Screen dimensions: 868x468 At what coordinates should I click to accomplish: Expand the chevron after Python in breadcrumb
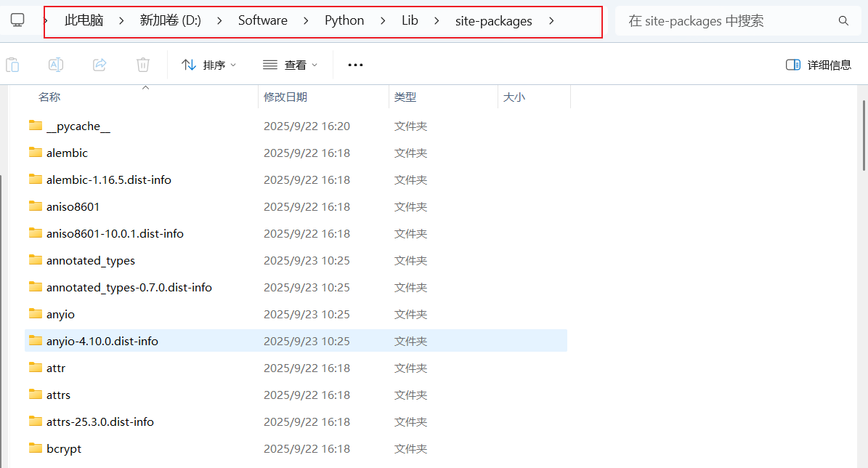click(383, 21)
